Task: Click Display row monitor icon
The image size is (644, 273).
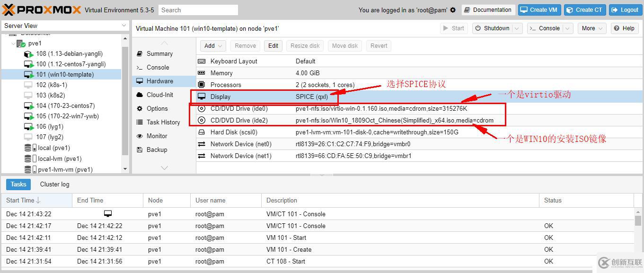Action: pyautogui.click(x=202, y=97)
